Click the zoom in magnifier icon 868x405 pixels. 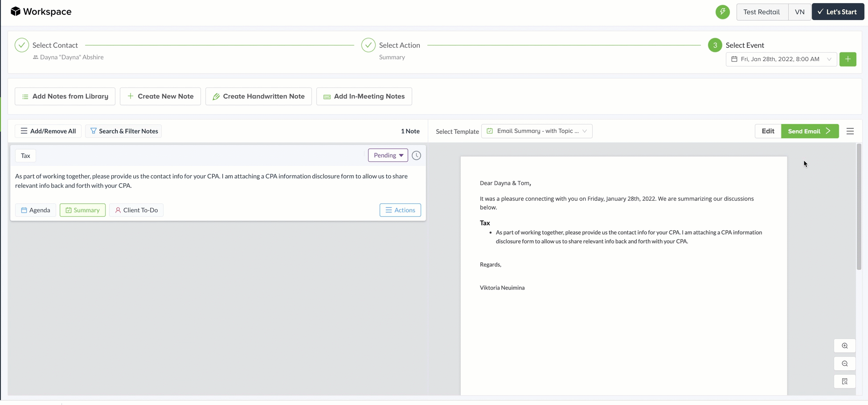point(845,346)
